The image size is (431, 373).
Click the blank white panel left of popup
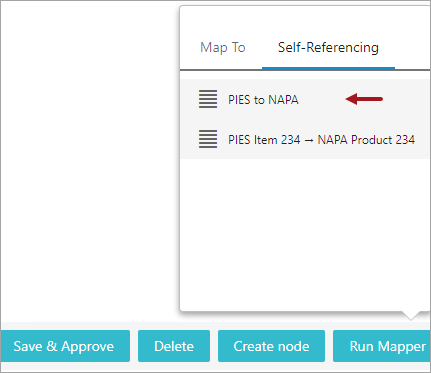coord(90,160)
